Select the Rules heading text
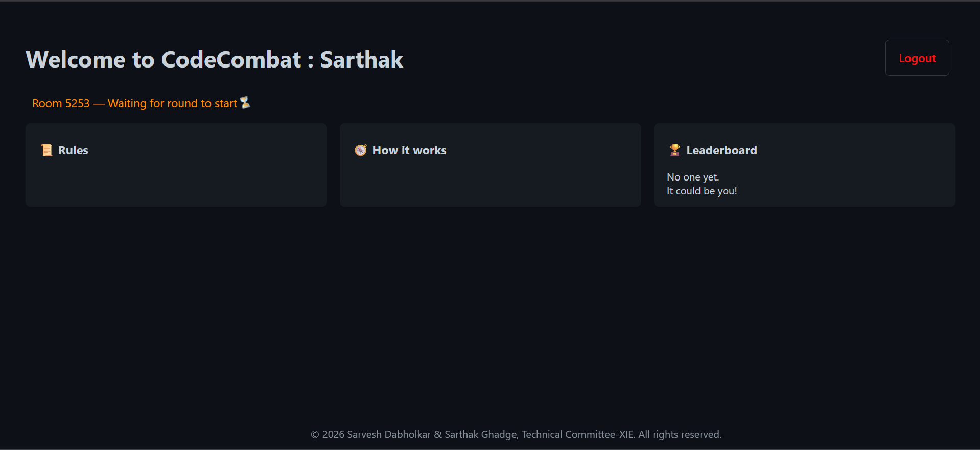Screen dimensions: 980x450 pos(73,150)
